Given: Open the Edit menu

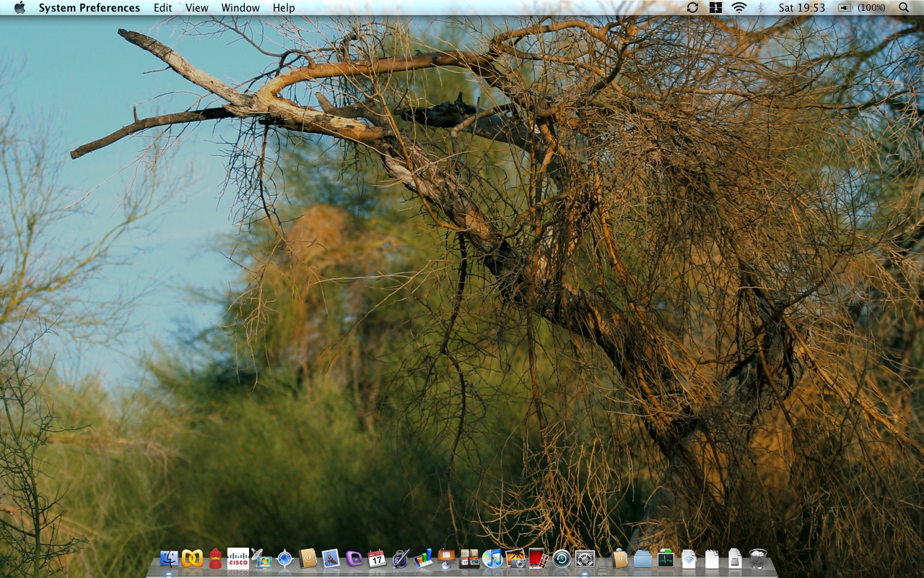Looking at the screenshot, I should [163, 8].
